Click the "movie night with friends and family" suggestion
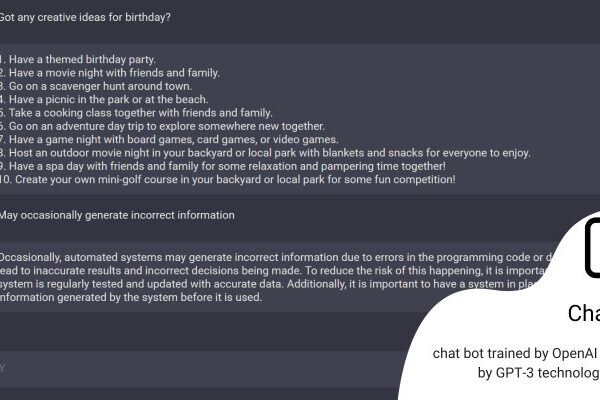 click(110, 73)
